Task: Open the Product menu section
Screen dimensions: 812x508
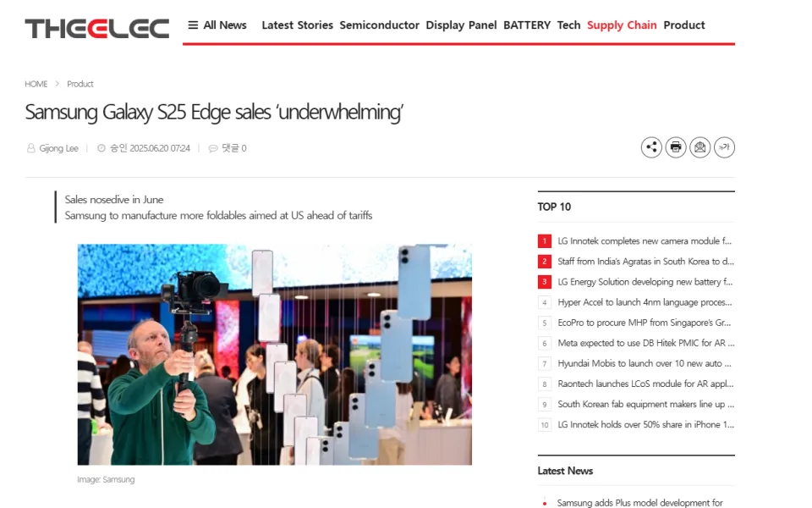Action: pos(684,25)
